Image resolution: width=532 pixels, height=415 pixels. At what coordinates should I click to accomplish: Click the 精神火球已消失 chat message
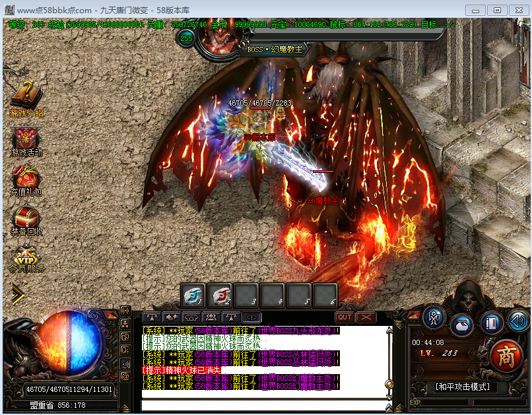[181, 370]
